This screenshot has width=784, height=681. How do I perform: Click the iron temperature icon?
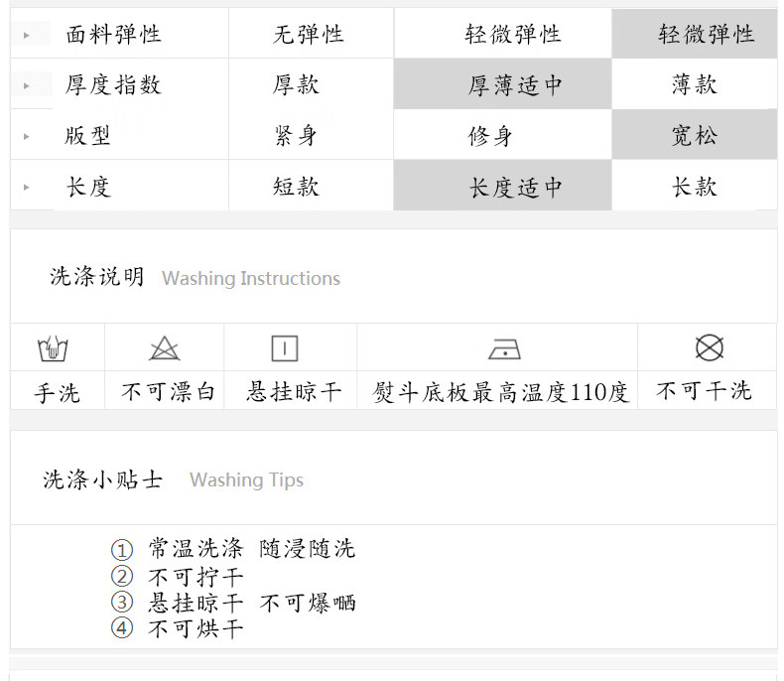tap(504, 349)
